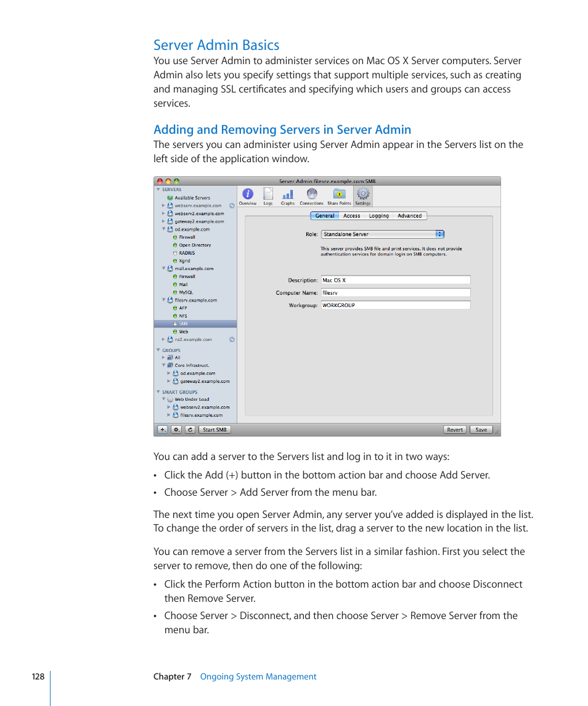Select the RADIUS service in sidebar

186,253
